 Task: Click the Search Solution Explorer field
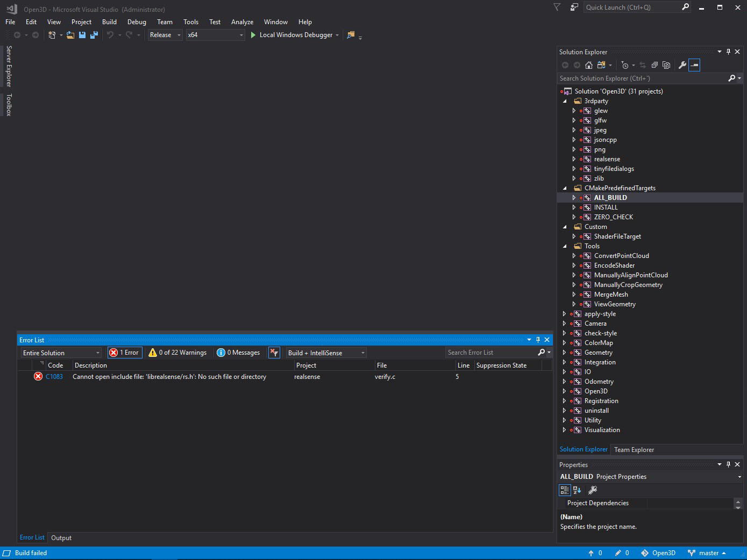[x=642, y=78]
